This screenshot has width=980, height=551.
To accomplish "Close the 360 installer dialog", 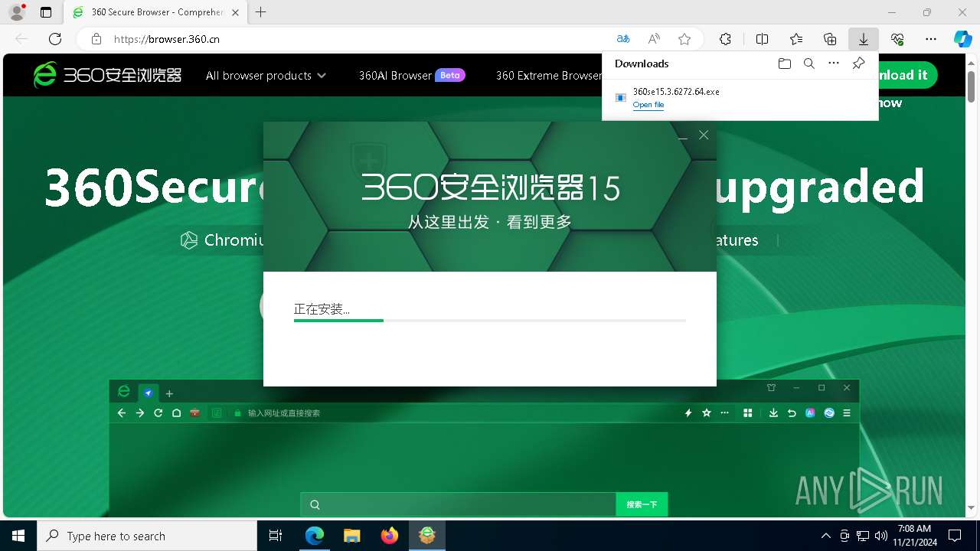I will click(704, 135).
